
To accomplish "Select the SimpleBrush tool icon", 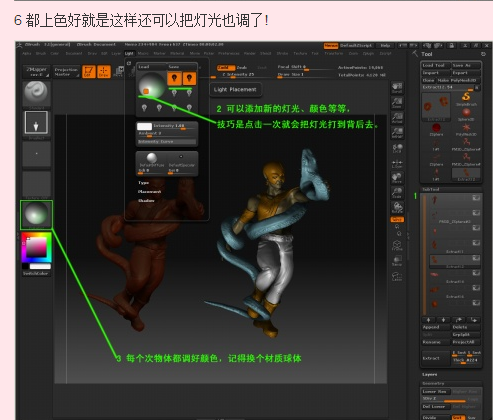I will click(x=466, y=99).
